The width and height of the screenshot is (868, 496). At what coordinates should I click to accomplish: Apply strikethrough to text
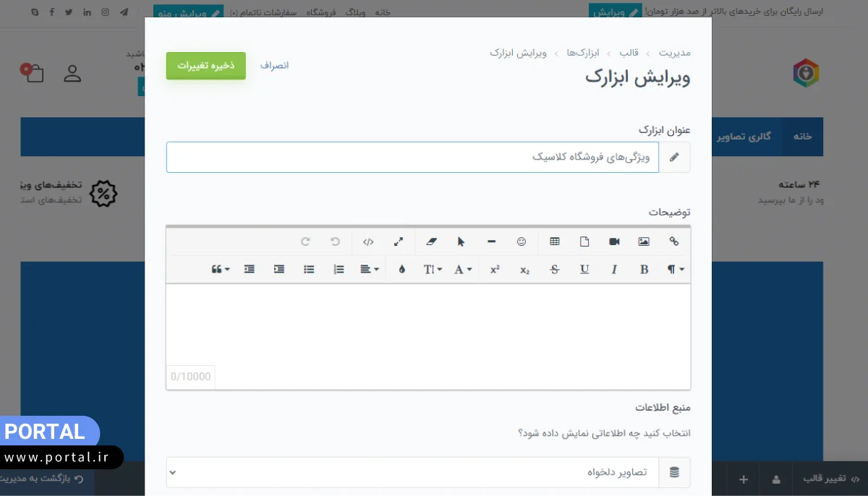pyautogui.click(x=554, y=268)
